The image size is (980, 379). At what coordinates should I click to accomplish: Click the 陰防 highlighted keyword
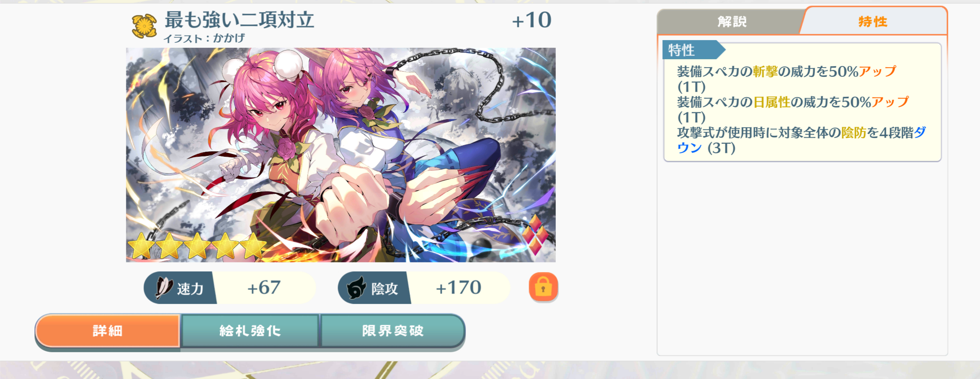(854, 133)
